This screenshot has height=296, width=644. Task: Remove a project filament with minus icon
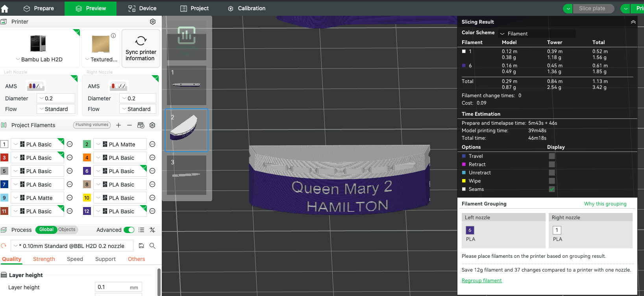coord(130,125)
